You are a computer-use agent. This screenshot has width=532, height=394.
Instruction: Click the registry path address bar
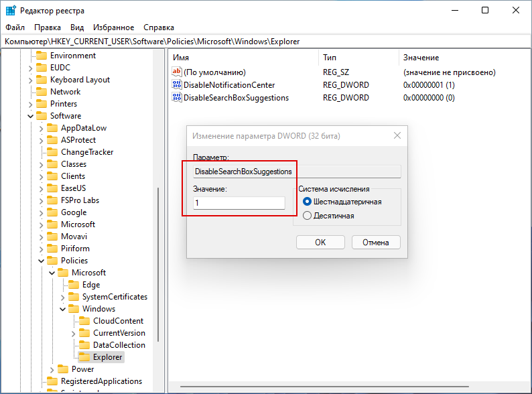(x=266, y=42)
